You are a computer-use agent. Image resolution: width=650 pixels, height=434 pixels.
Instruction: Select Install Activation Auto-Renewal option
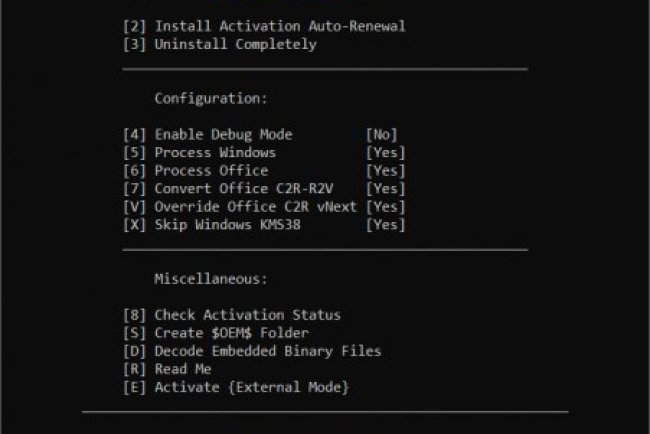click(263, 26)
